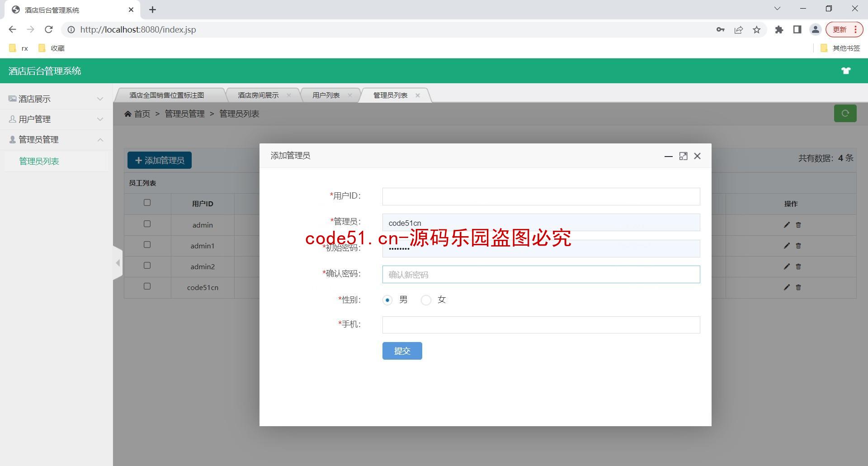Viewport: 868px width, 466px height.
Task: Close the 添加管理员 dialog
Action: 698,156
